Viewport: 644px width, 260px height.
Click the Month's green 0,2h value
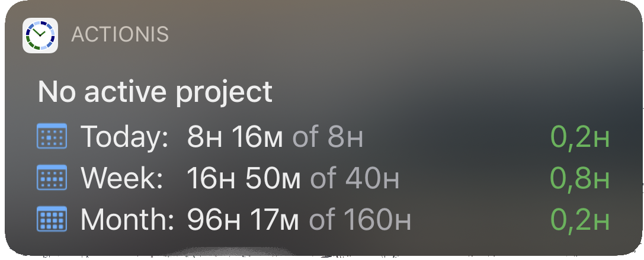580,220
